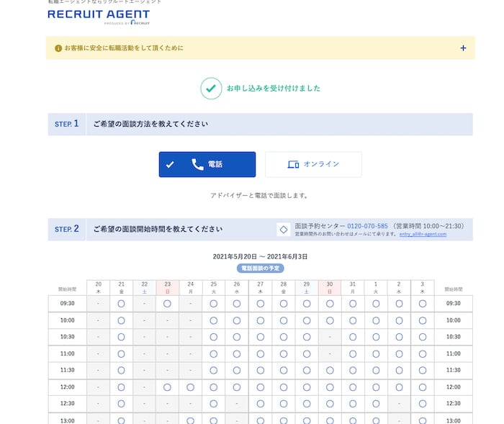Select 11:00 slot on June 1
Screen dimensions: 504x424
tap(376, 354)
